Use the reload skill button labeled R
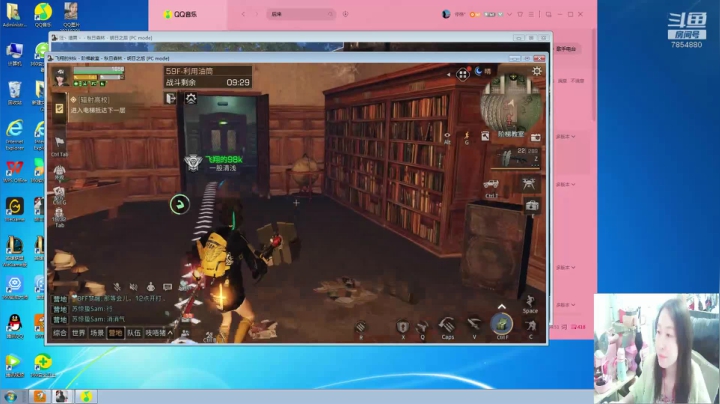This screenshot has height=404, width=720. tap(361, 326)
